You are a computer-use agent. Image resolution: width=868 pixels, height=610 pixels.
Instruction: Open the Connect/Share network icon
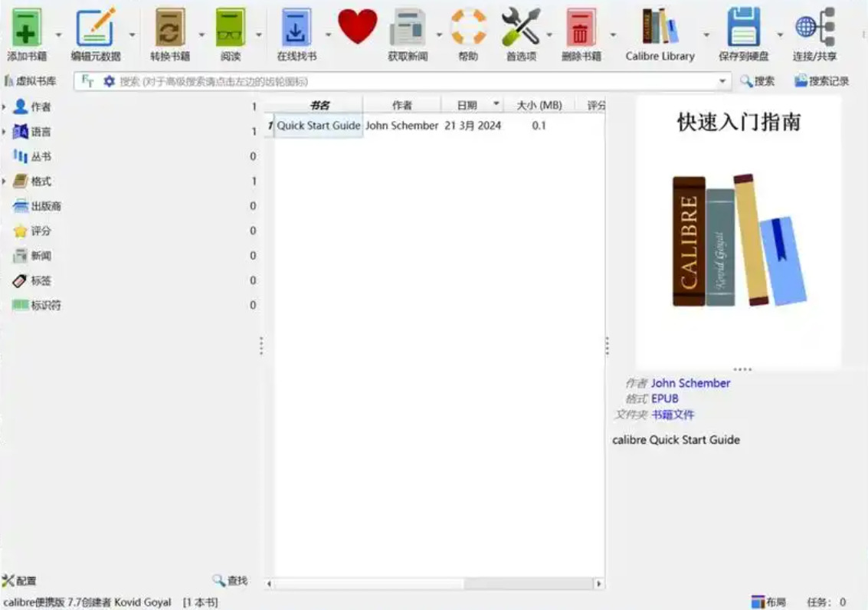(x=814, y=27)
